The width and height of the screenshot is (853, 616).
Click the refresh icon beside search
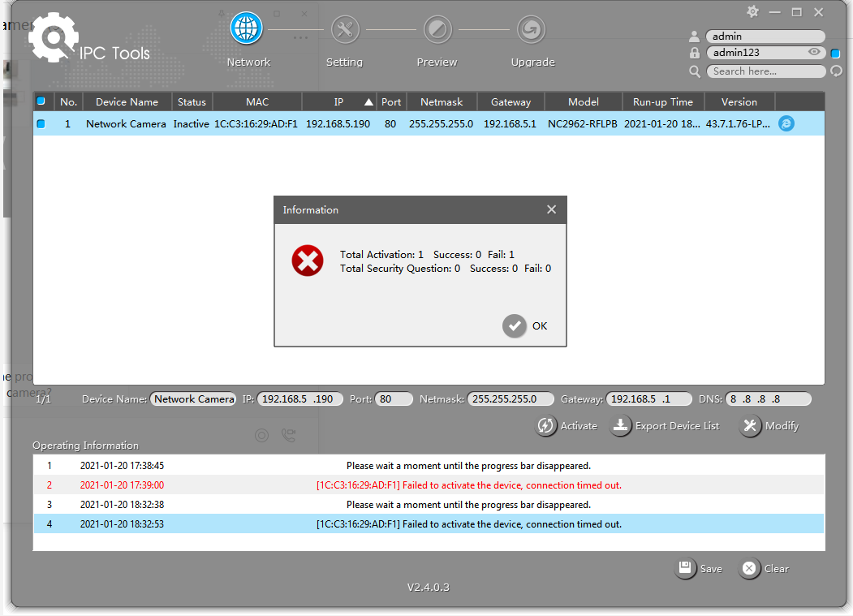point(836,71)
